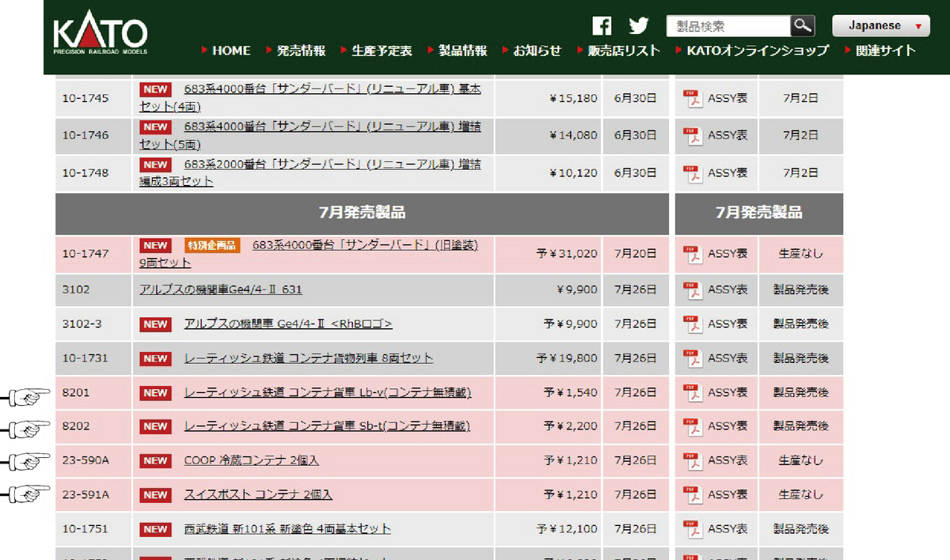Open PDF icon in 3102 row
The height and width of the screenshot is (560, 950).
click(694, 290)
